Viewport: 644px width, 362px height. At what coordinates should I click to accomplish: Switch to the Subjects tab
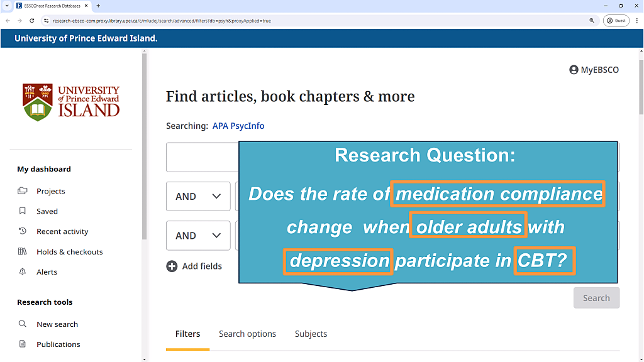pyautogui.click(x=311, y=334)
